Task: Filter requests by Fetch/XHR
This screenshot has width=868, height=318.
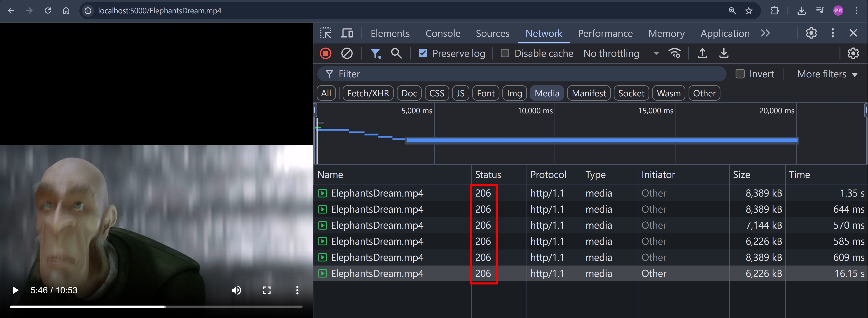Action: (x=368, y=93)
